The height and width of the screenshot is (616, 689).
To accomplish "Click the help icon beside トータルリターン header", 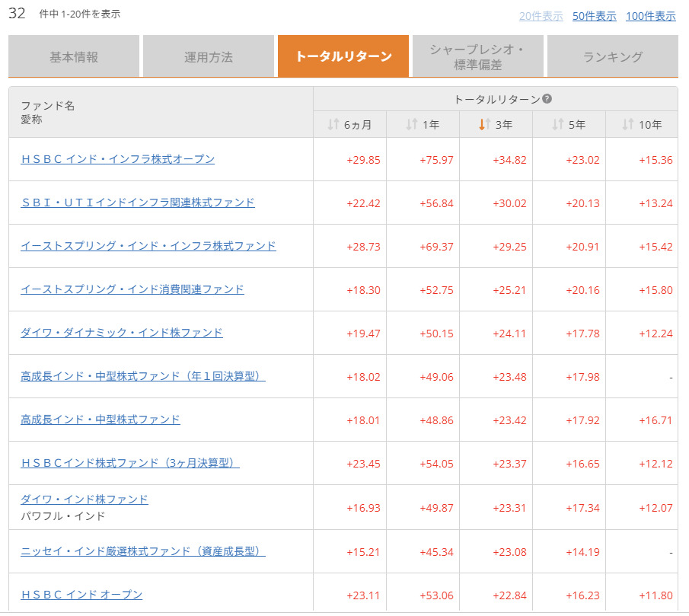I will (547, 99).
